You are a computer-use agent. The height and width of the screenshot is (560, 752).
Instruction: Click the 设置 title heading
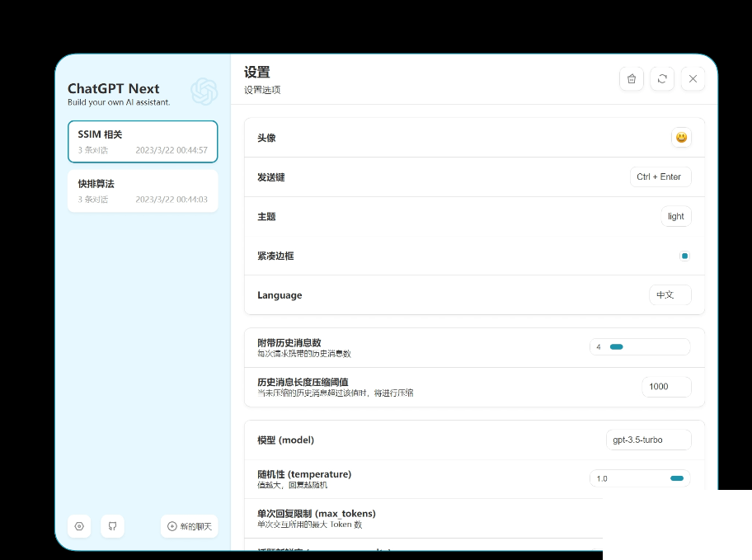tap(256, 73)
